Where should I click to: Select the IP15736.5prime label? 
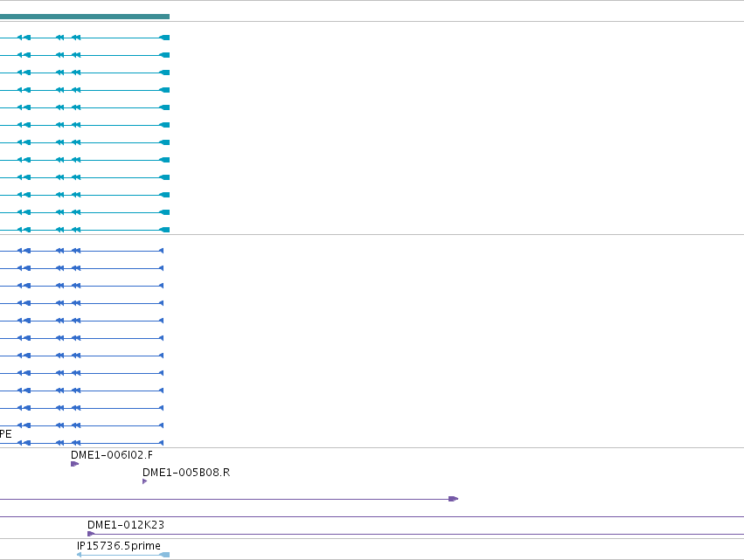[x=119, y=546]
